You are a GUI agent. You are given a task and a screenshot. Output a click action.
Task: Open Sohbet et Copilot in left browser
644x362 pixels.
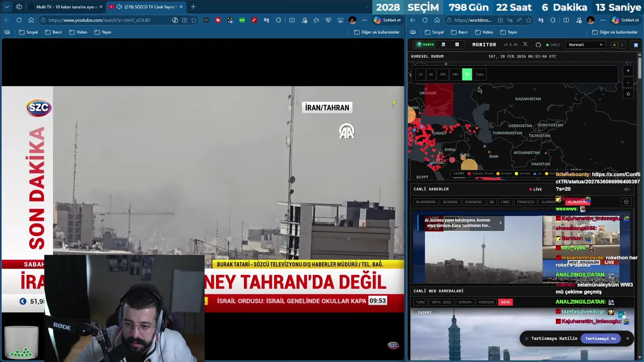point(387,20)
